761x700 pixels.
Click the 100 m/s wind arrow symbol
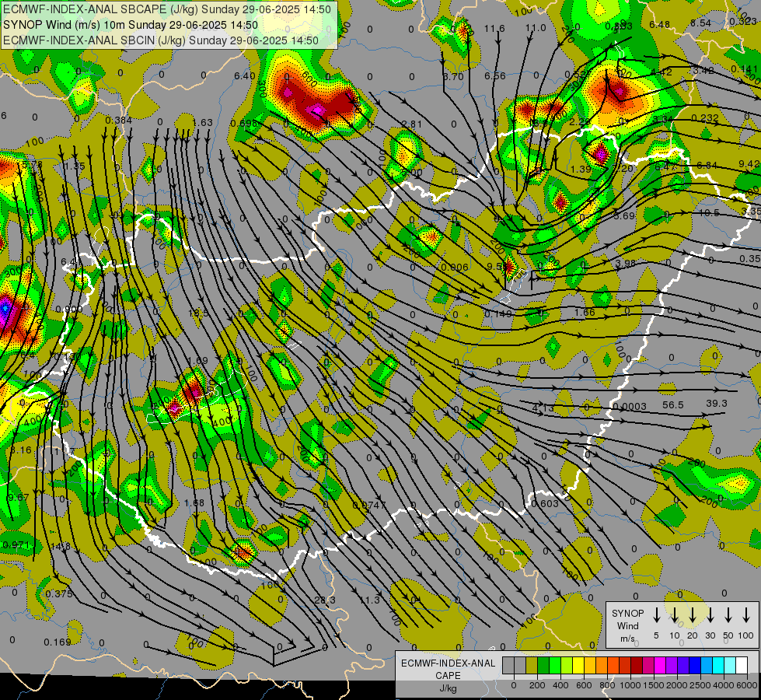[746, 615]
